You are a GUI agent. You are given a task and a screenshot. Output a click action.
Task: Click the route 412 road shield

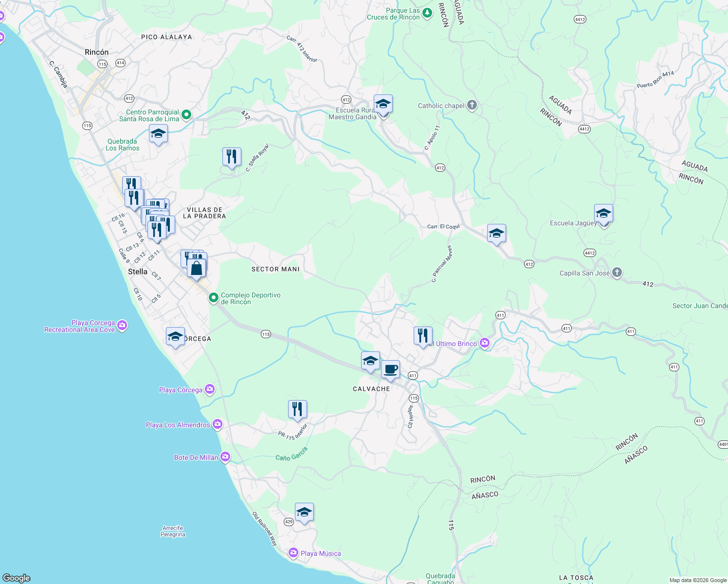(346, 100)
